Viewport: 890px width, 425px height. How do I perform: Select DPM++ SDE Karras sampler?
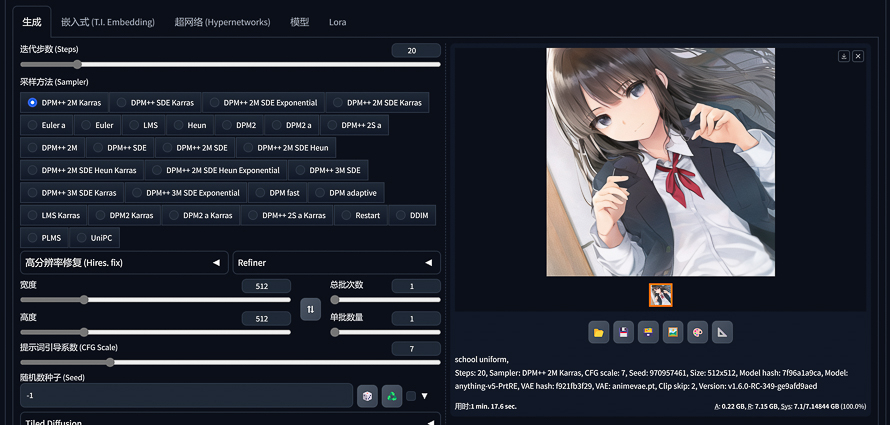tap(155, 103)
